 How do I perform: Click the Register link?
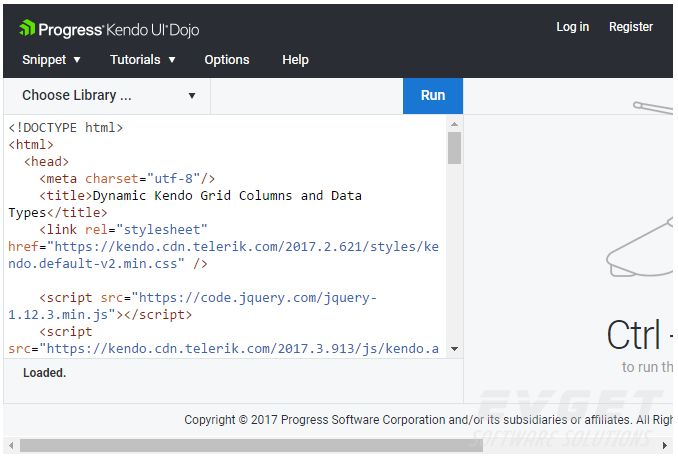coord(631,27)
